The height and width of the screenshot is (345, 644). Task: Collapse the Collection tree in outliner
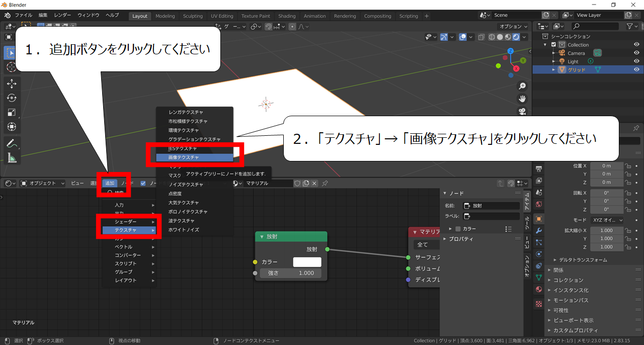click(546, 45)
